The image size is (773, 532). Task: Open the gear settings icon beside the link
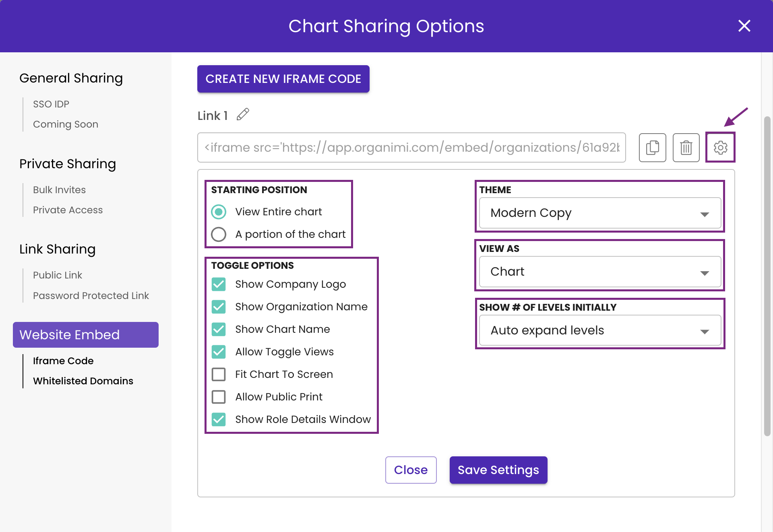721,147
